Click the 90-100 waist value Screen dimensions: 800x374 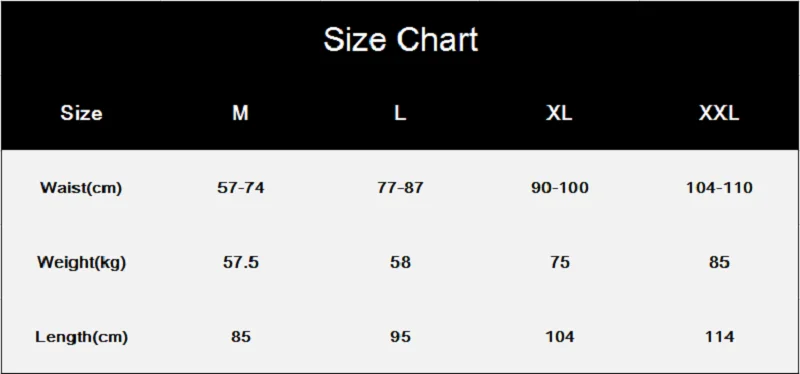pos(559,188)
